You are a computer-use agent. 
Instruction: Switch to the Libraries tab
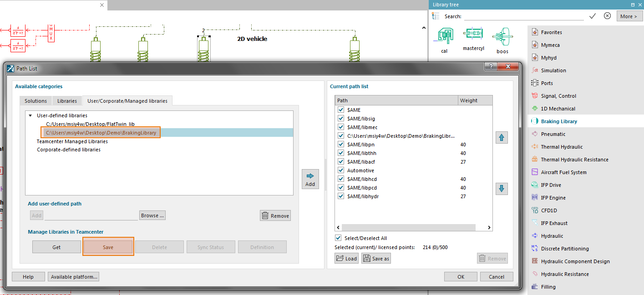66,100
